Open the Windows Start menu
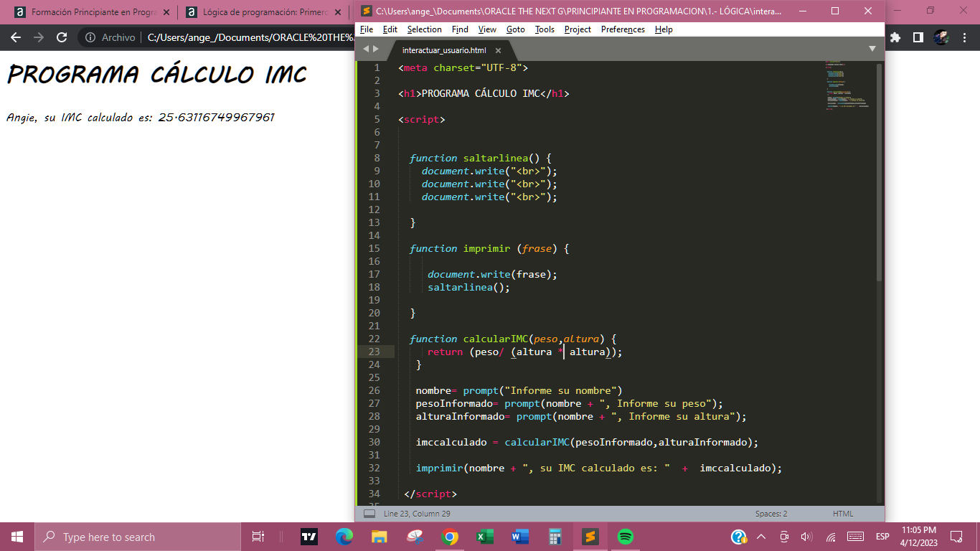980x551 pixels. click(17, 537)
